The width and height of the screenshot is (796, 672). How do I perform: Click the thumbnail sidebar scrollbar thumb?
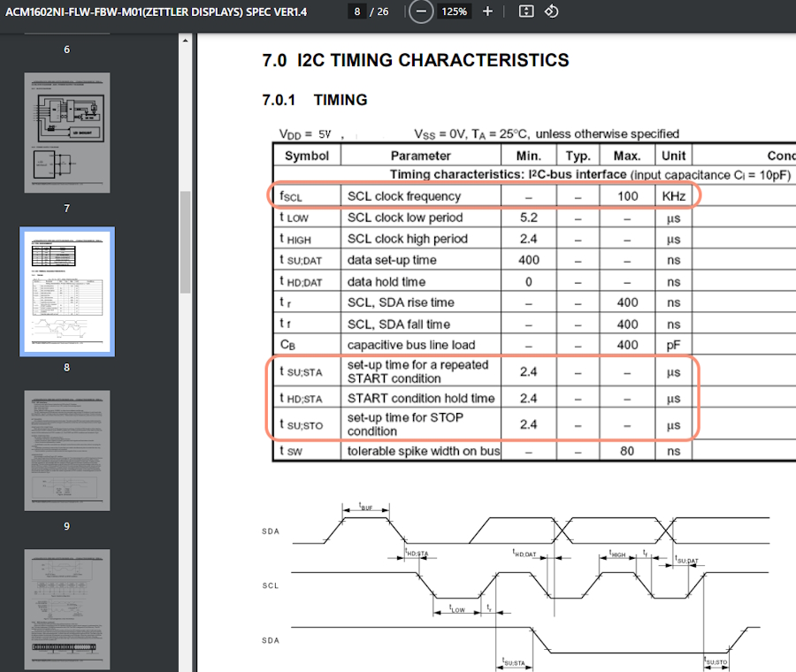(186, 242)
